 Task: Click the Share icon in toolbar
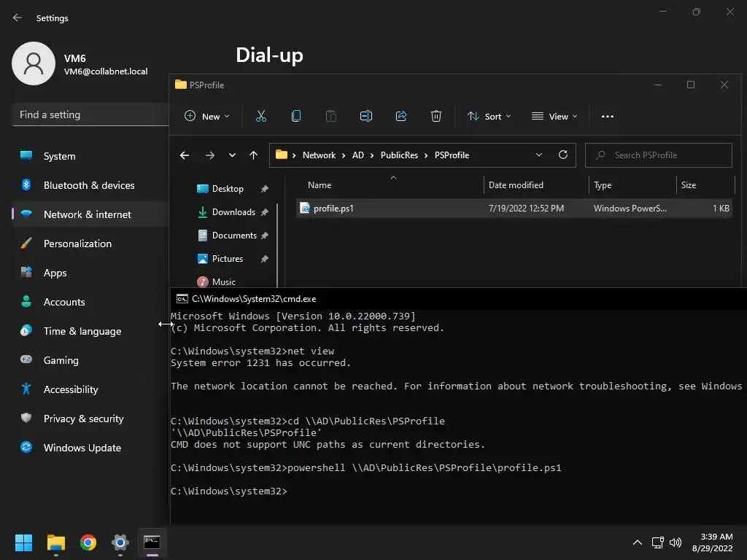401,116
